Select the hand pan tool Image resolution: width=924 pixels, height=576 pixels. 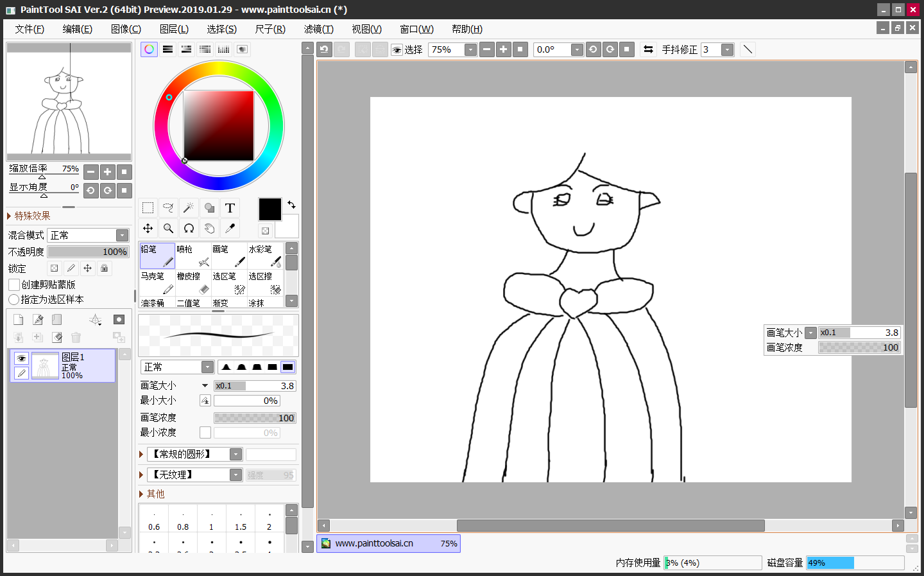[x=209, y=229]
